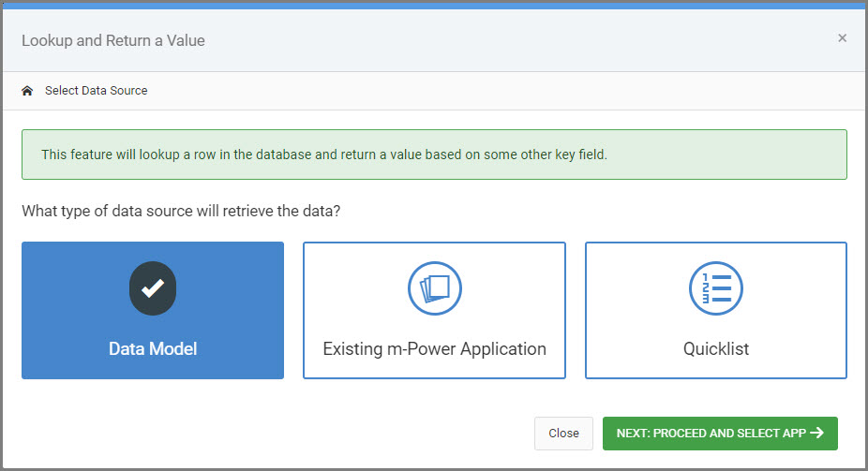Screen dimensions: 868x471
Task: Click the numbered list Quicklist icon
Action: click(716, 288)
